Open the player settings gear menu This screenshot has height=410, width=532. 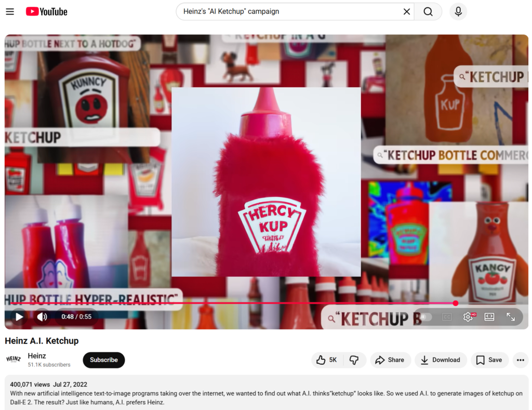(x=468, y=316)
